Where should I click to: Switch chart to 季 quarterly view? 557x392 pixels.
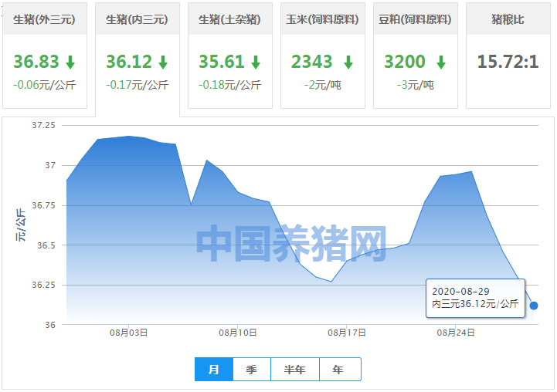click(252, 370)
